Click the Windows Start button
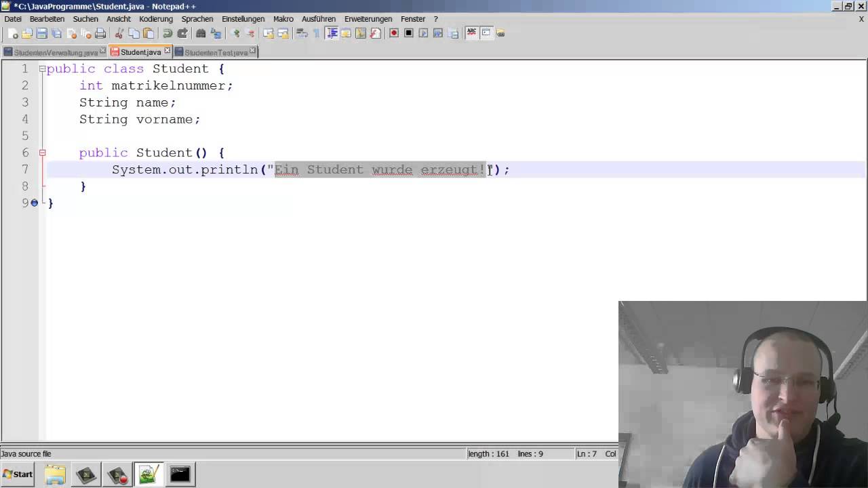 coord(18,474)
